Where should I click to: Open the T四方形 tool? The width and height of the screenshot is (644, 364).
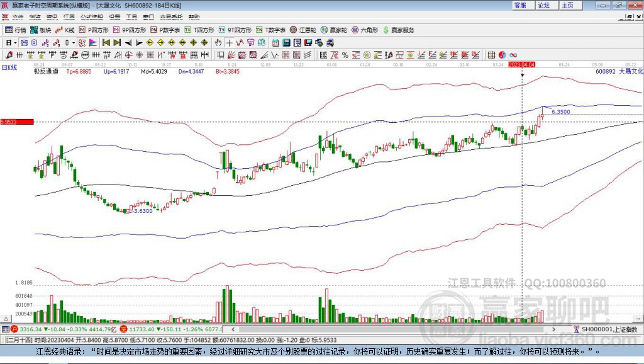[x=199, y=30]
